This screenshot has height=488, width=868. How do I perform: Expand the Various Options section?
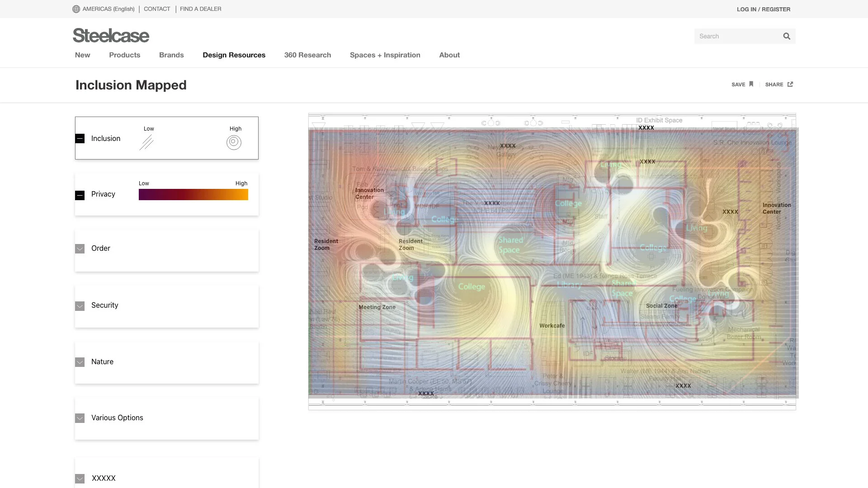point(80,418)
